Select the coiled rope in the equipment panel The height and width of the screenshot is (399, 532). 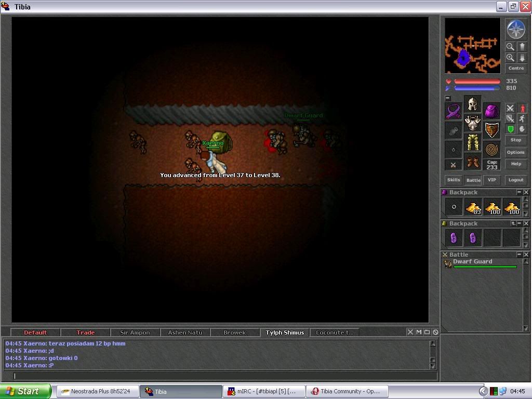(x=492, y=149)
